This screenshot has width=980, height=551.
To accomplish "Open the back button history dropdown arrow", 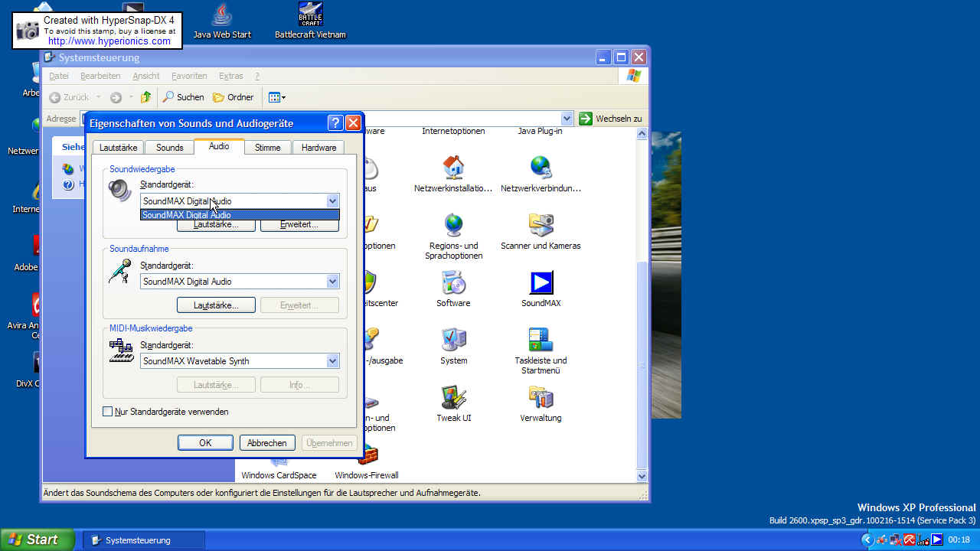I will [x=98, y=97].
